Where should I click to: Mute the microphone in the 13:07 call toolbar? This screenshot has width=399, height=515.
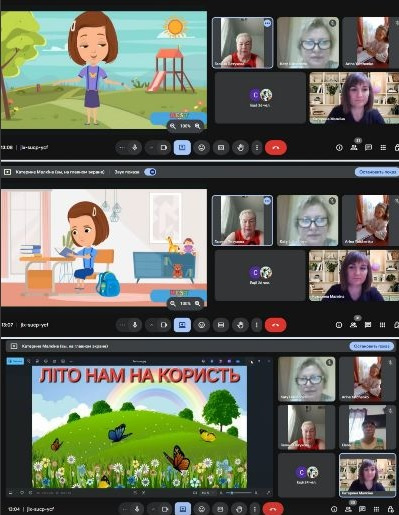click(135, 325)
